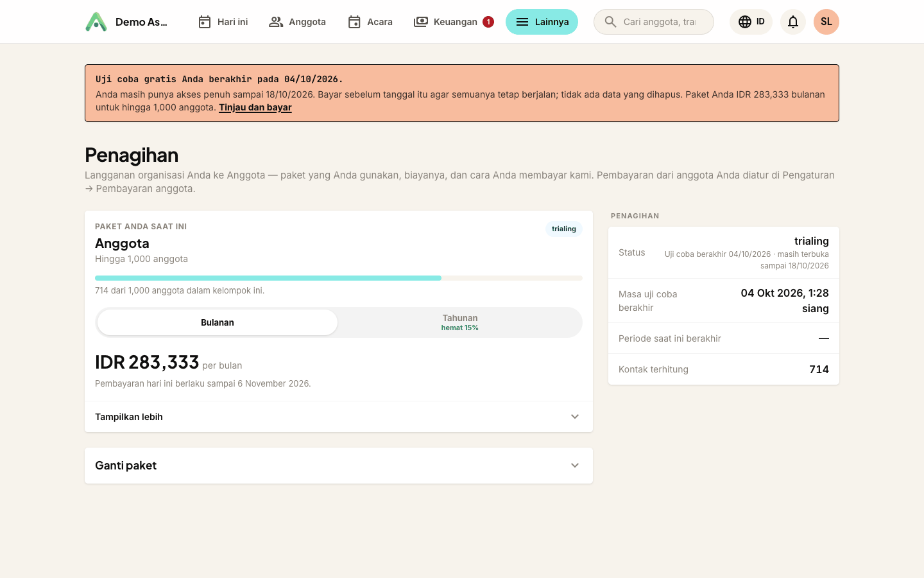Open the Acara menu label
This screenshot has width=924, height=578.
(x=380, y=22)
